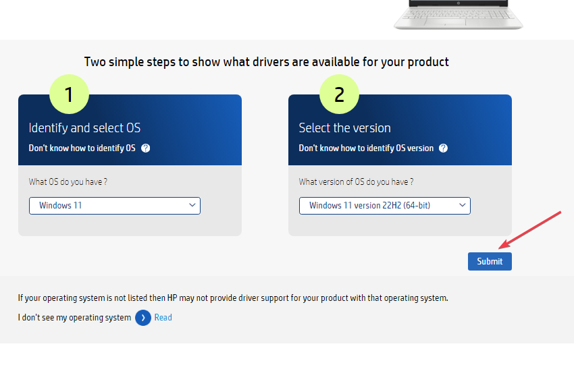Click the green step 1 circle
The image size is (574, 392).
(69, 94)
